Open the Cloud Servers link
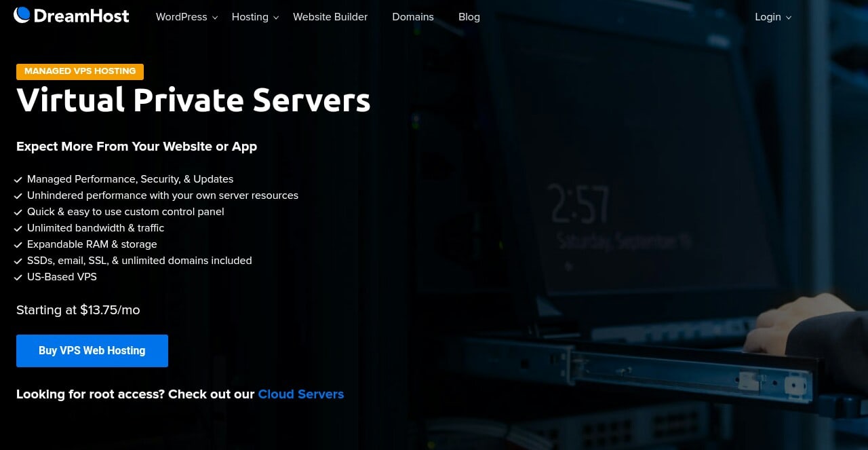The image size is (868, 450). [301, 394]
